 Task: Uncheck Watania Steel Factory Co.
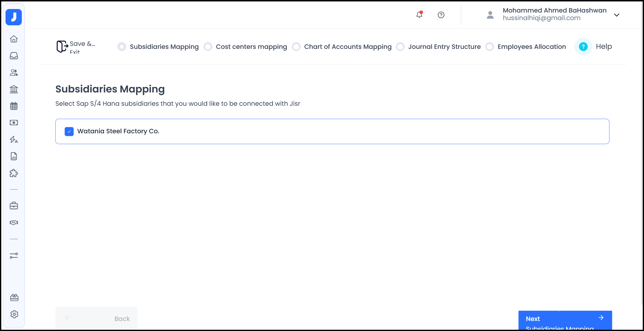point(69,131)
